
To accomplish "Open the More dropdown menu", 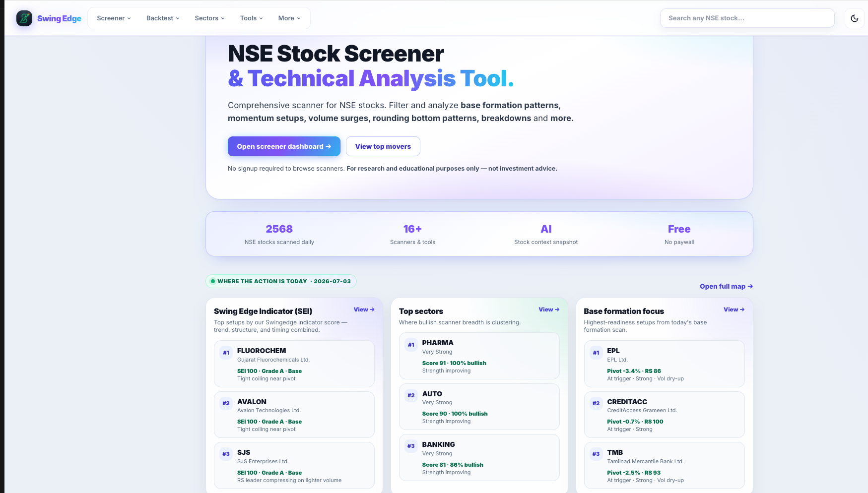I will coord(289,18).
